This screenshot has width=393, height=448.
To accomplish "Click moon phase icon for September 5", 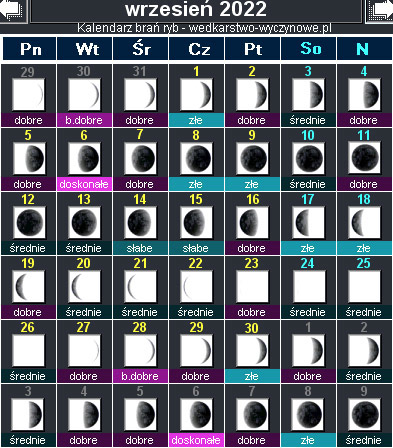I will click(29, 159).
